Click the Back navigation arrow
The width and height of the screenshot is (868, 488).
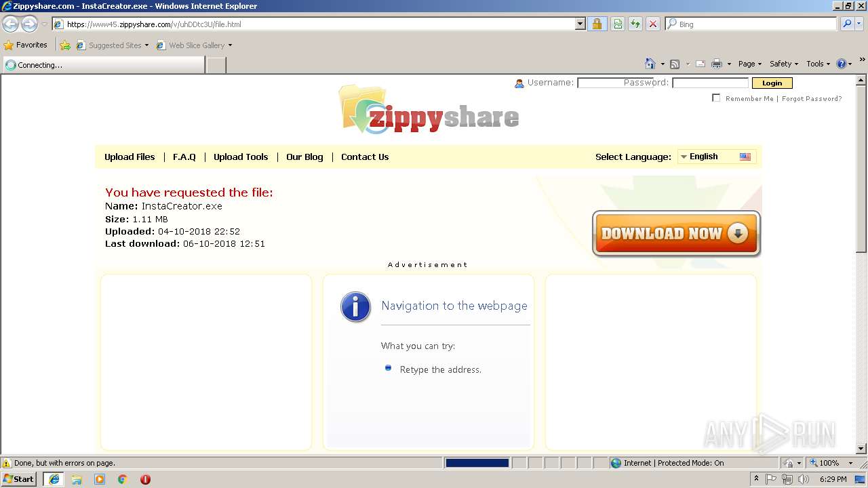[x=10, y=24]
